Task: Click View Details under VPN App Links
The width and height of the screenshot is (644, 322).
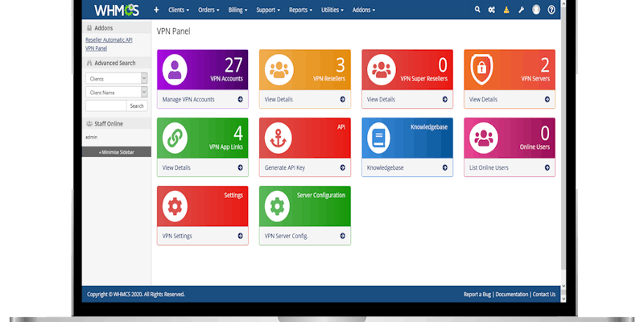Action: click(x=176, y=167)
